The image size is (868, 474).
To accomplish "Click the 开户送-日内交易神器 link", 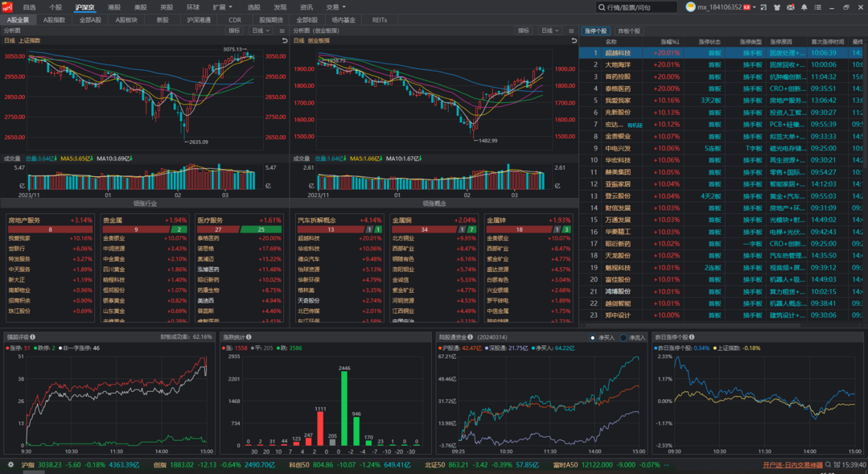I will [x=792, y=464].
